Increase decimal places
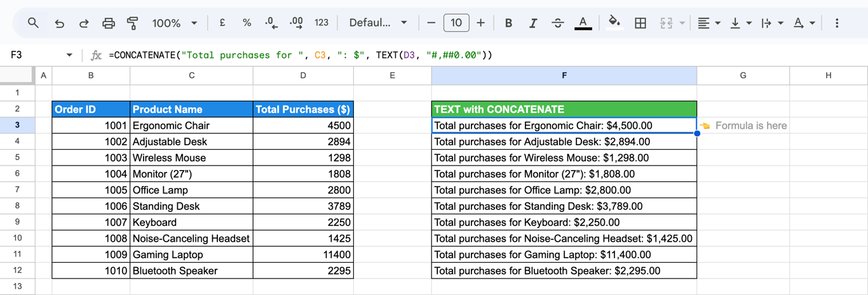The width and height of the screenshot is (868, 295). [x=296, y=23]
